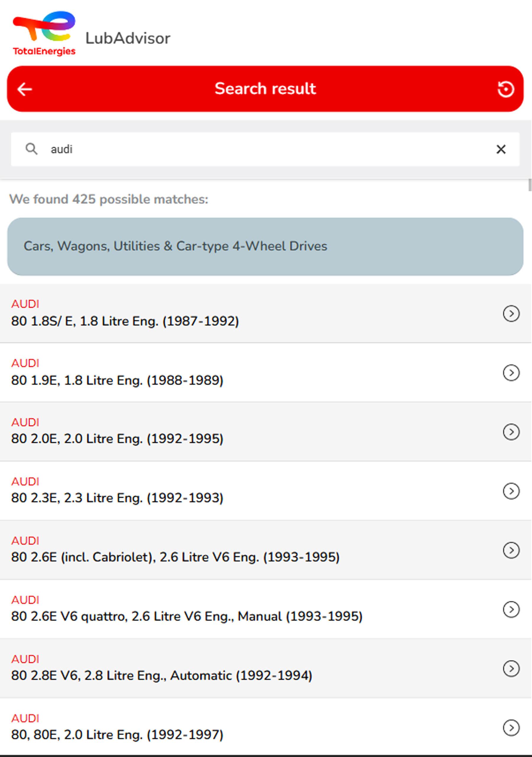Image resolution: width=532 pixels, height=757 pixels.
Task: Open arrow for 80 2.6E V6 quattro
Action: coord(511,609)
